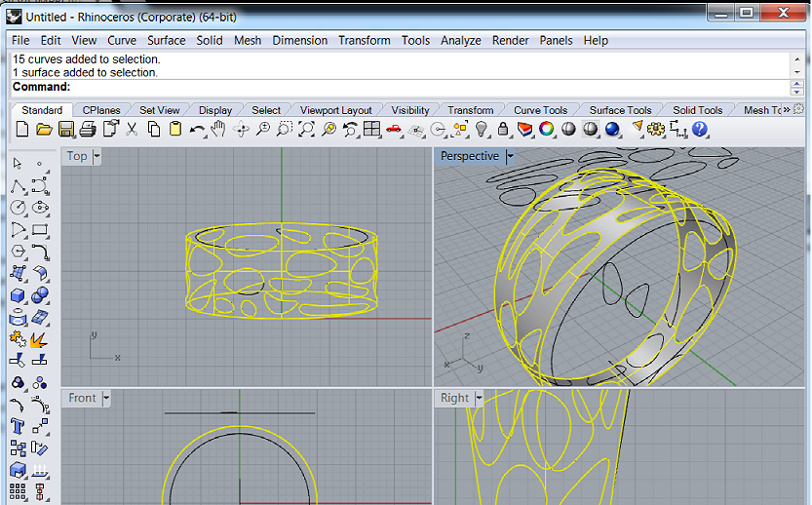Expand the Top viewport title dropdown arrow
This screenshot has width=812, height=505.
coord(97,156)
